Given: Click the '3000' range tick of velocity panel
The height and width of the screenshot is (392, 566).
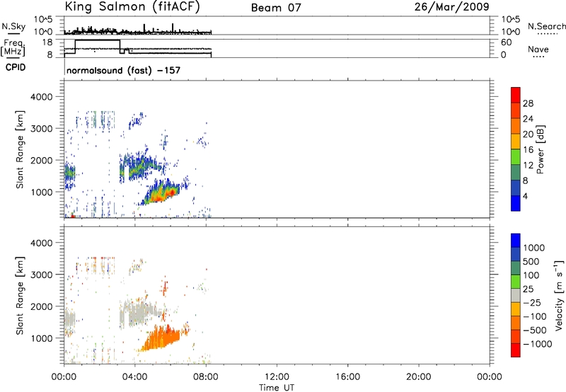Looking at the screenshot, I should click(x=41, y=275).
